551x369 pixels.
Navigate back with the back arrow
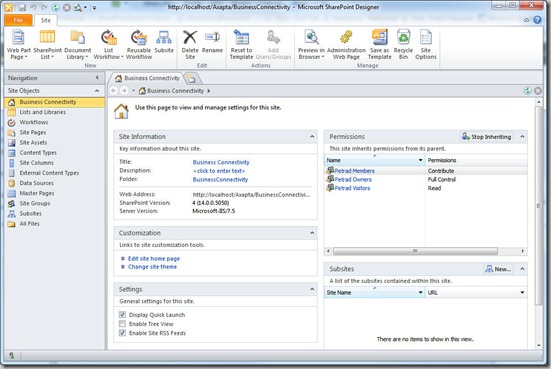click(114, 91)
